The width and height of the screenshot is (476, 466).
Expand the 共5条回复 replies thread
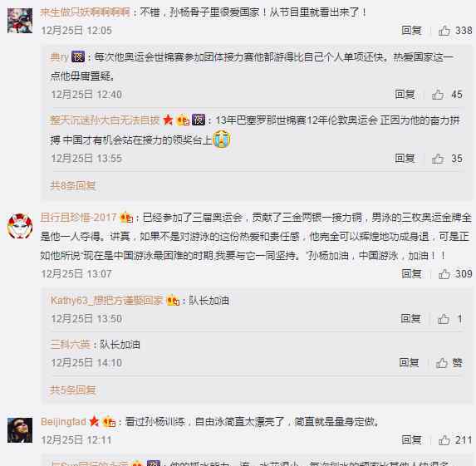pos(73,390)
